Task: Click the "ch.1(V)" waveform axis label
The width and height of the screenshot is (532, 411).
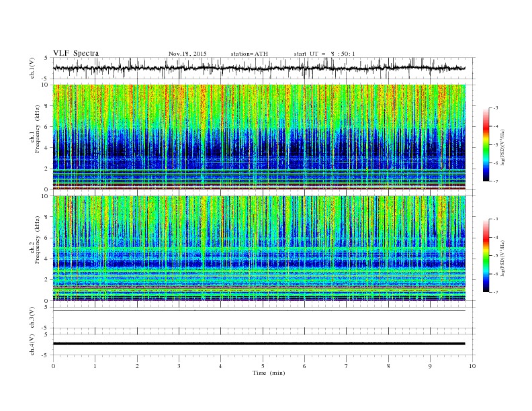Action: tap(32, 68)
